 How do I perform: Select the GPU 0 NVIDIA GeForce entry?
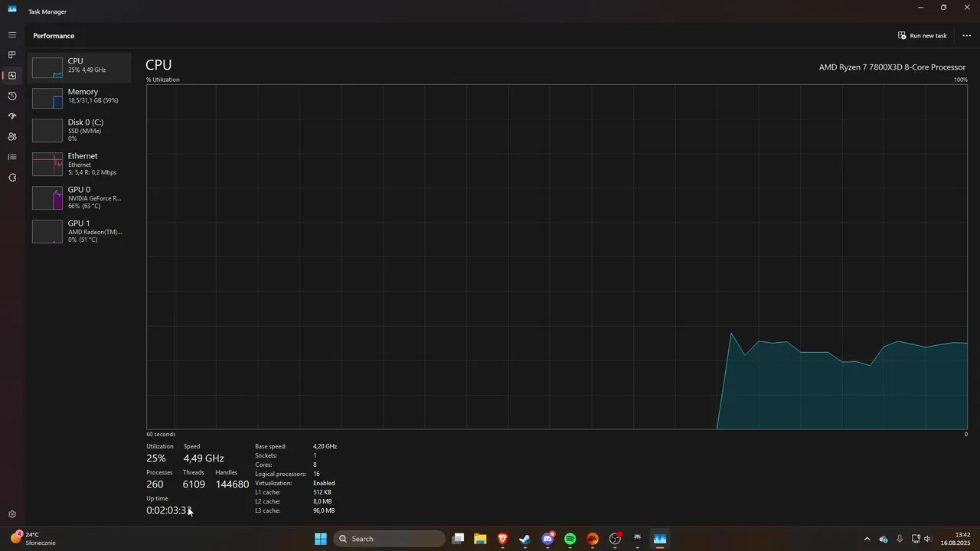(x=80, y=197)
